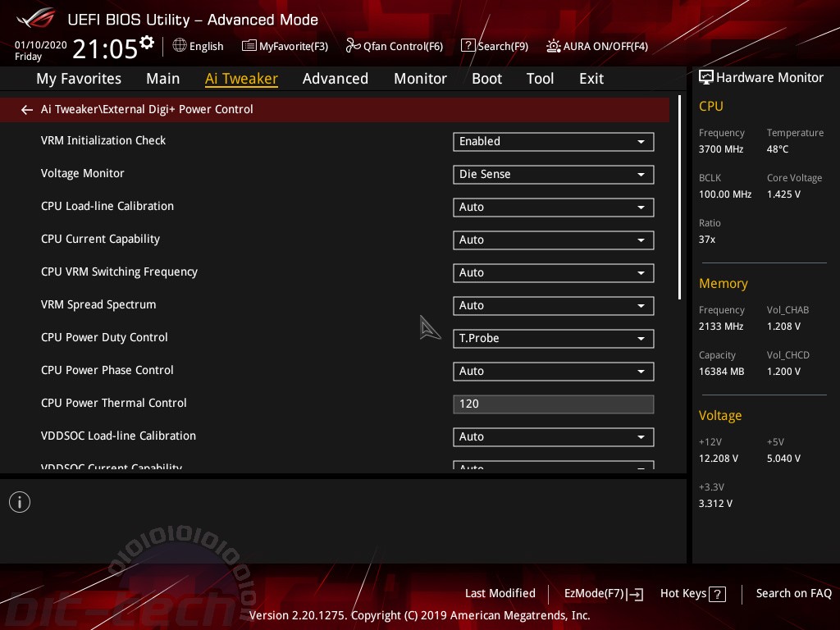Screen dimensions: 840x630
Task: Click the Hardware Monitor screen icon
Action: click(x=706, y=78)
